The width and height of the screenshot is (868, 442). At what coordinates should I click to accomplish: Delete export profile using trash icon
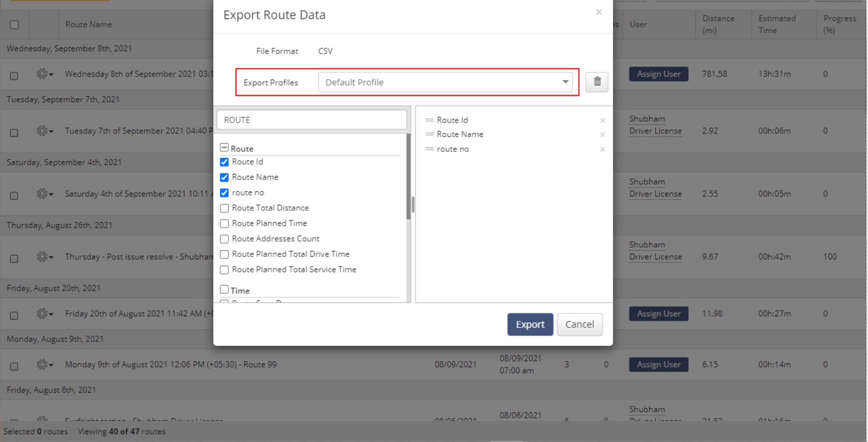[x=597, y=82]
